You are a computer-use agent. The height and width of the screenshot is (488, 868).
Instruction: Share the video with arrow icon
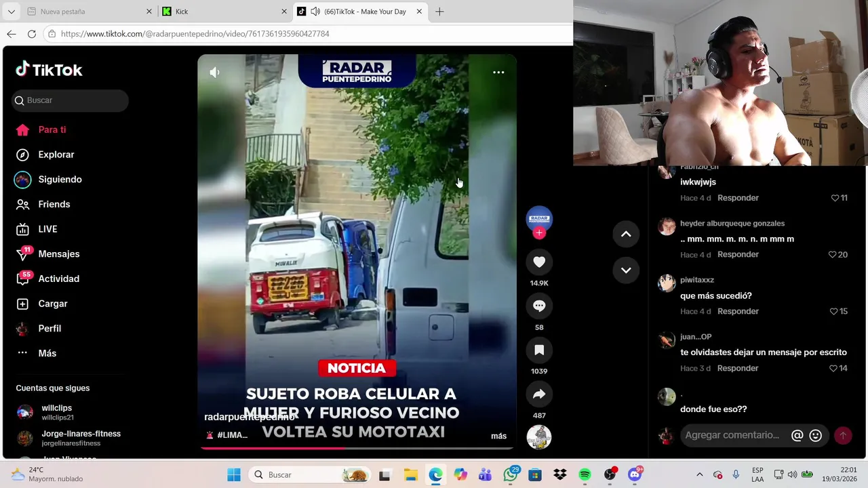point(539,394)
